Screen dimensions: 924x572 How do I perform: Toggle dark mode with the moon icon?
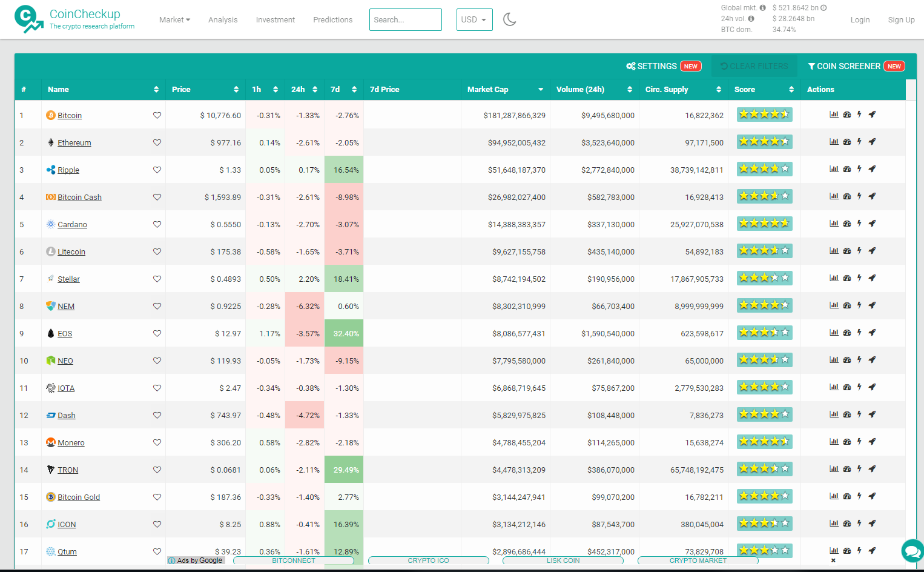(510, 19)
